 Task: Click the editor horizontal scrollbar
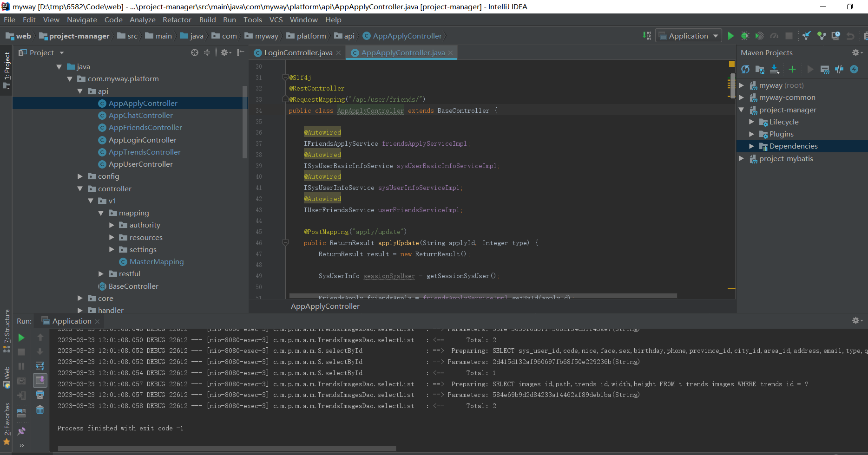(483, 296)
